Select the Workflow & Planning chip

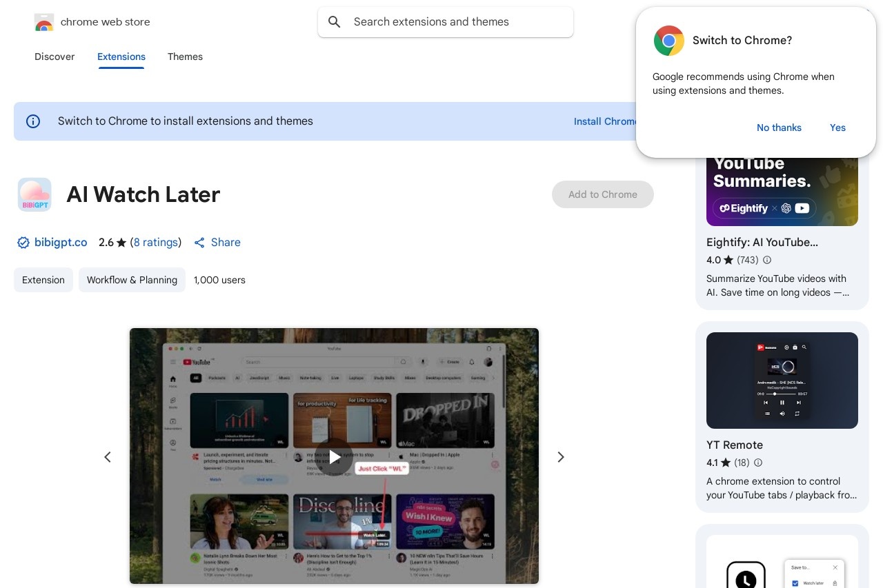[132, 280]
